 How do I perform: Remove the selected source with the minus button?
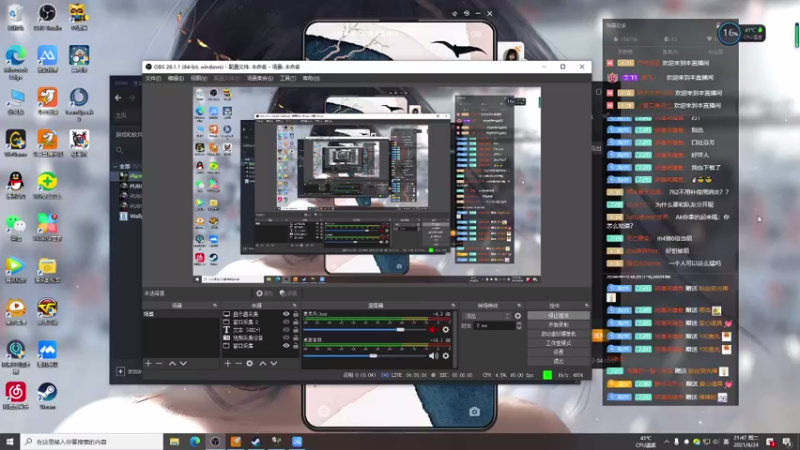(238, 363)
